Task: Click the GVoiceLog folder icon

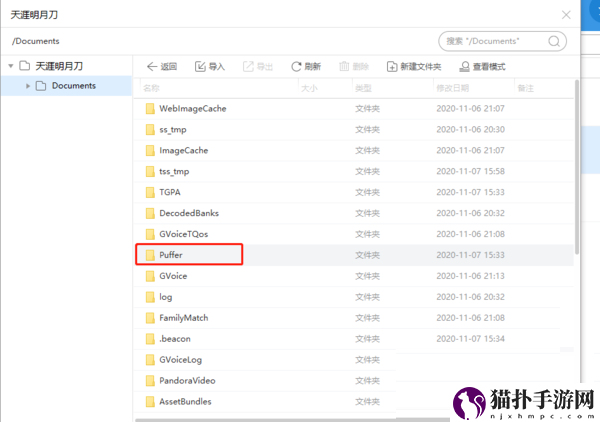Action: point(150,360)
